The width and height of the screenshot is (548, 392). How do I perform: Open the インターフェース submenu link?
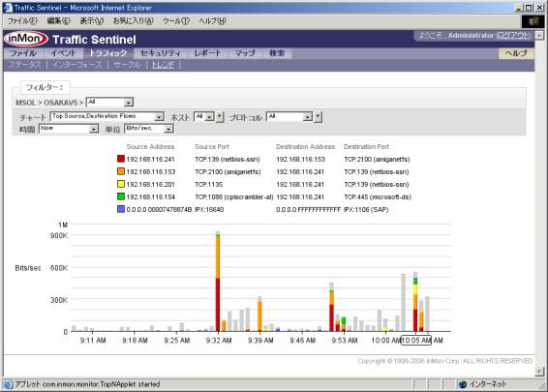point(77,65)
